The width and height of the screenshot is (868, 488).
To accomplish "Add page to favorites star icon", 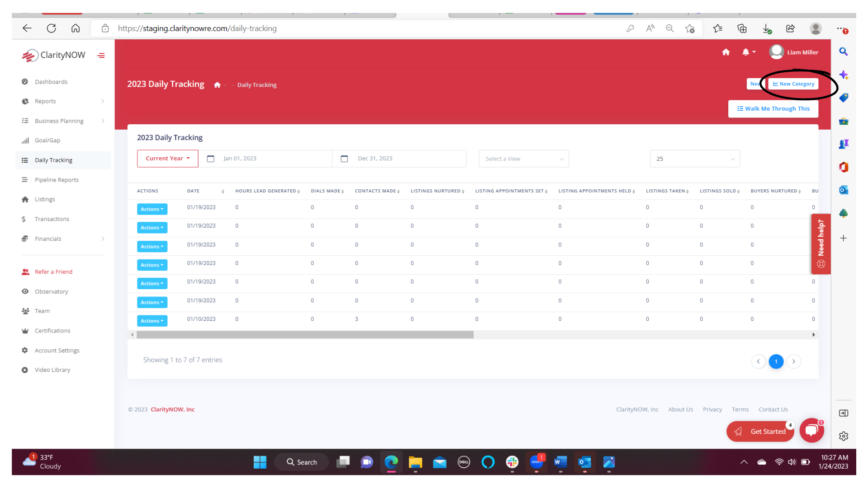I will coord(690,28).
